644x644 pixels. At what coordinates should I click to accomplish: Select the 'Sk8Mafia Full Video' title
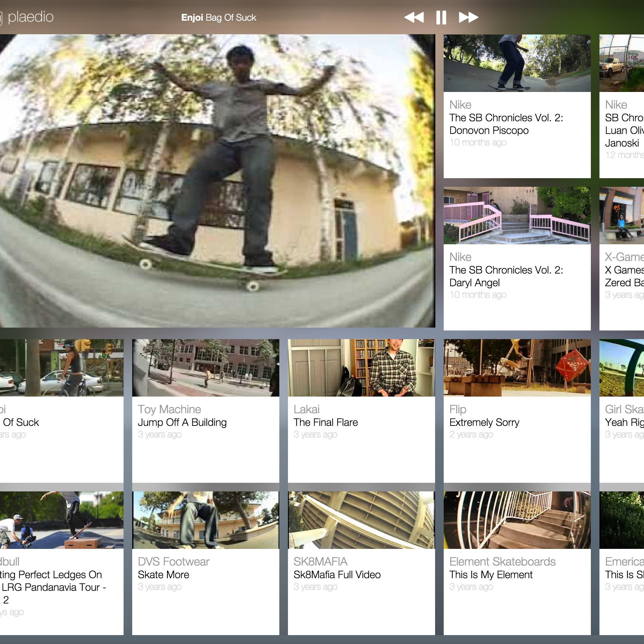[x=337, y=575]
